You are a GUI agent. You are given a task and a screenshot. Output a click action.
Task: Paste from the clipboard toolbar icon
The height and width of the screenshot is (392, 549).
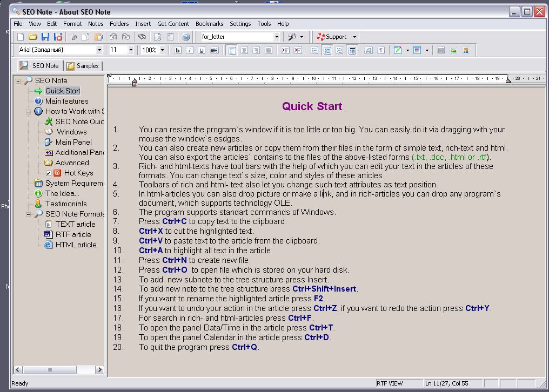98,37
